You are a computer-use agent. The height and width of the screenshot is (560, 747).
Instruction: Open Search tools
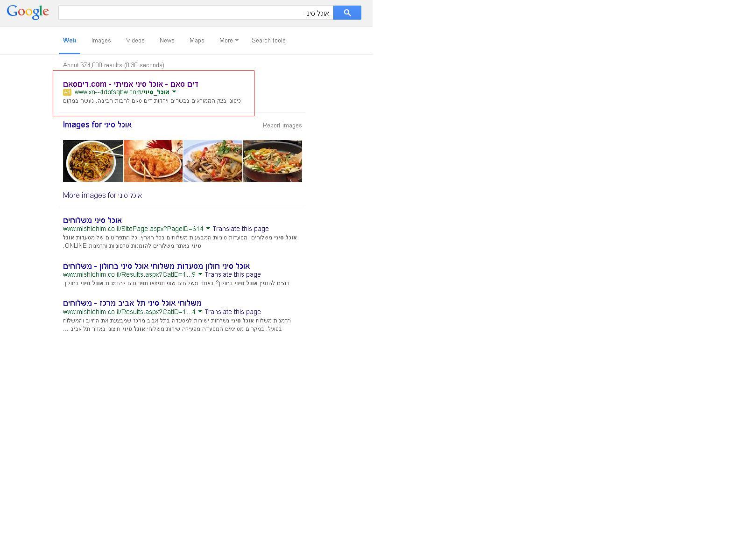[x=268, y=41]
